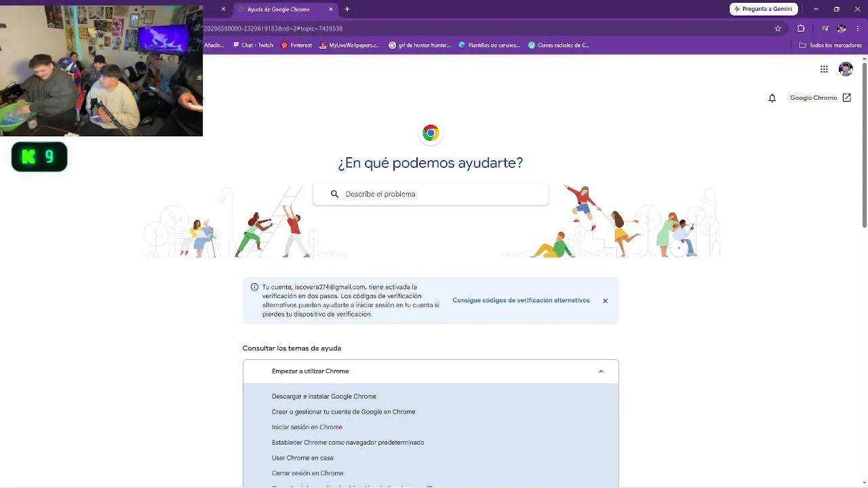This screenshot has width=868, height=488.
Task: Open the Chrome profile avatar in the toolbar
Action: coord(842,28)
